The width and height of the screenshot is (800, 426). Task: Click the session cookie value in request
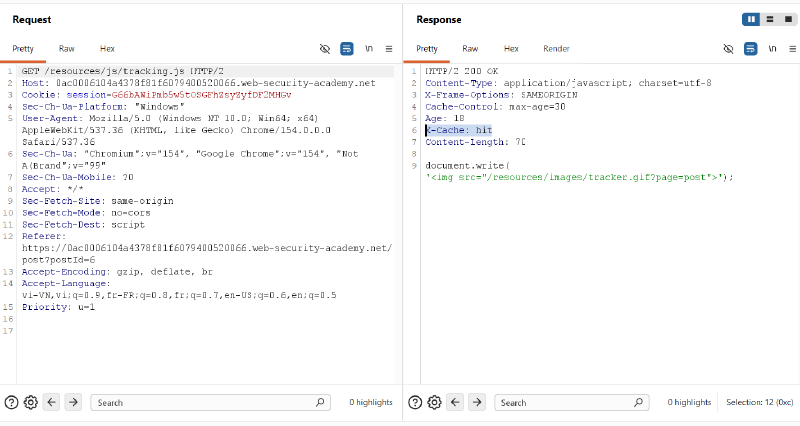202,95
